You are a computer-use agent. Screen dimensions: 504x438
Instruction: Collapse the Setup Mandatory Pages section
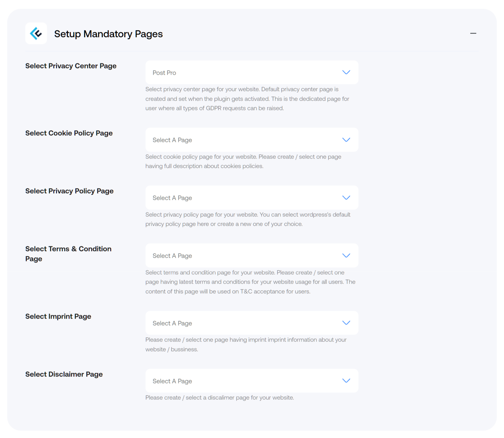coord(473,33)
